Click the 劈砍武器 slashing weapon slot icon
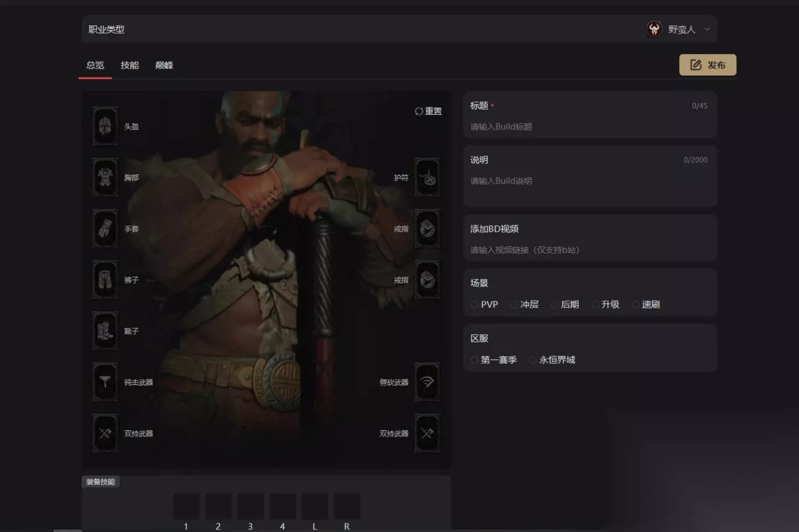 click(x=427, y=382)
